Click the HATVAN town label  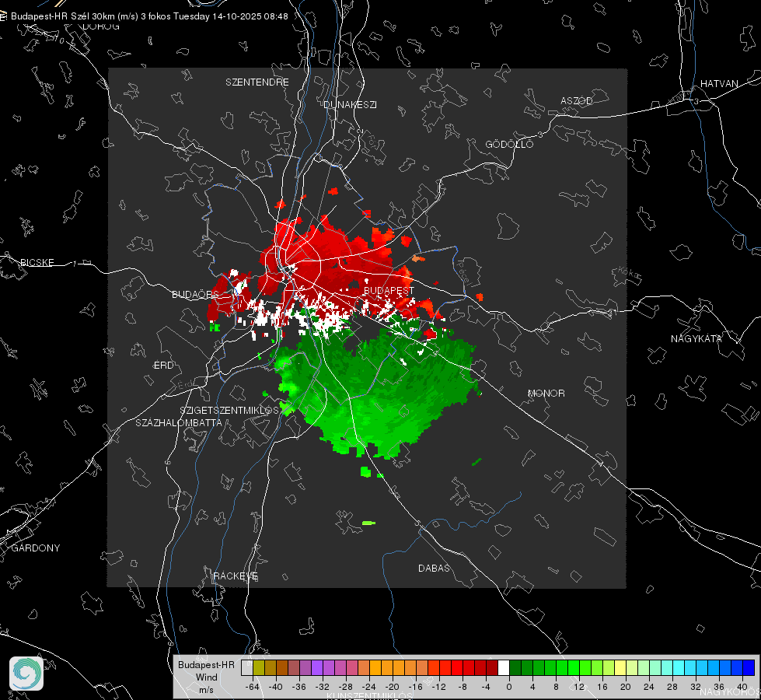[x=719, y=83]
